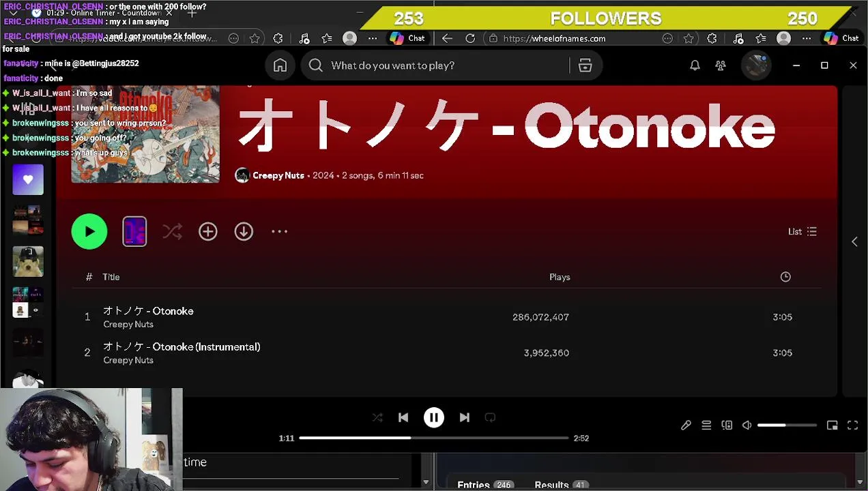868x491 pixels.
Task: Go back in the wheelofnames browser window
Action: coord(447,39)
